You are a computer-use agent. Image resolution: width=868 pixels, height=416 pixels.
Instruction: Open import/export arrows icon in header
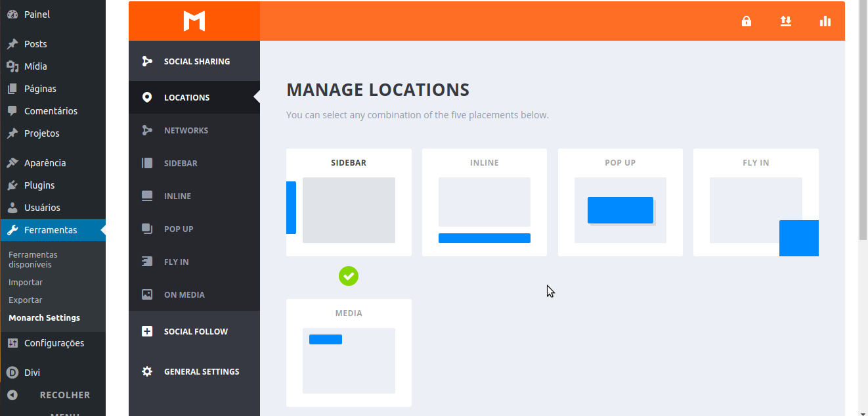pos(785,21)
